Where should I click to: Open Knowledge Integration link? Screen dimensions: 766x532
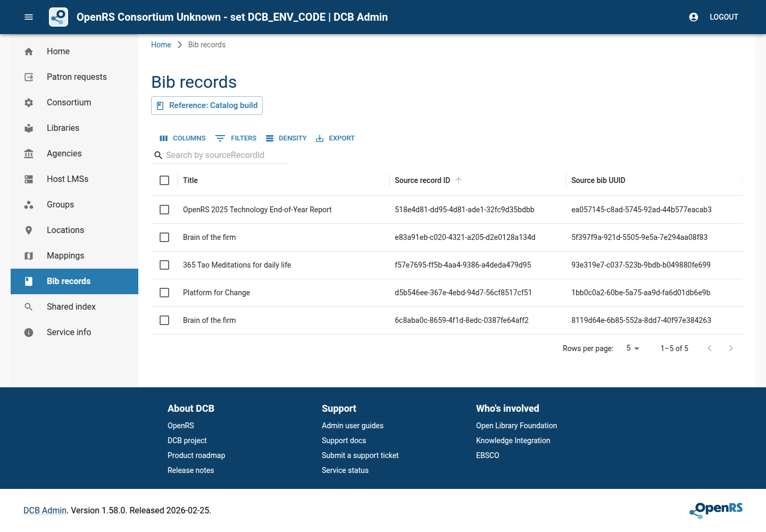[x=513, y=440]
